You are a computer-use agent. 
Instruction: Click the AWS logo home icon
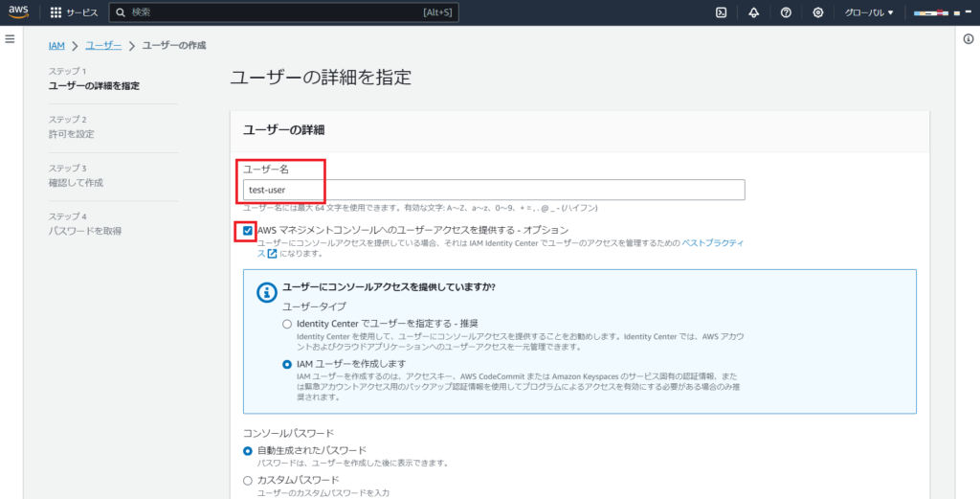pos(21,12)
